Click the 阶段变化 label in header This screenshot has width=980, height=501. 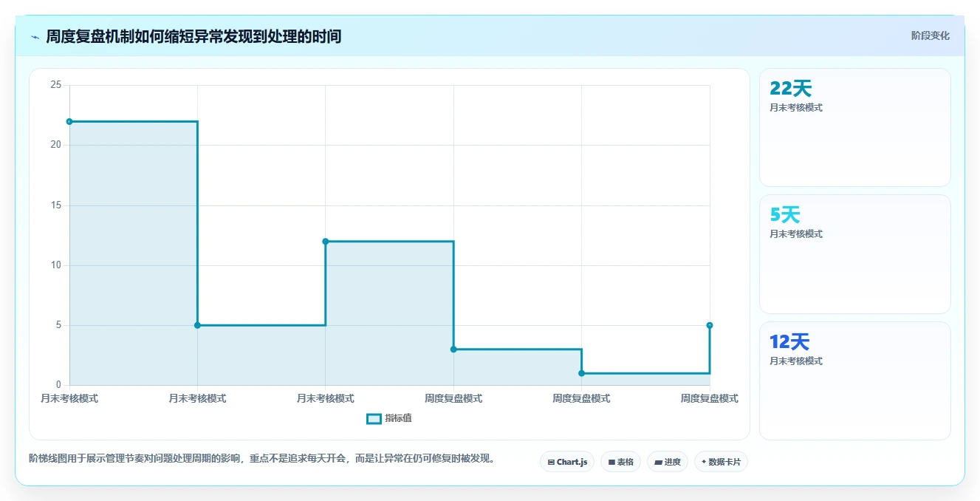[930, 35]
